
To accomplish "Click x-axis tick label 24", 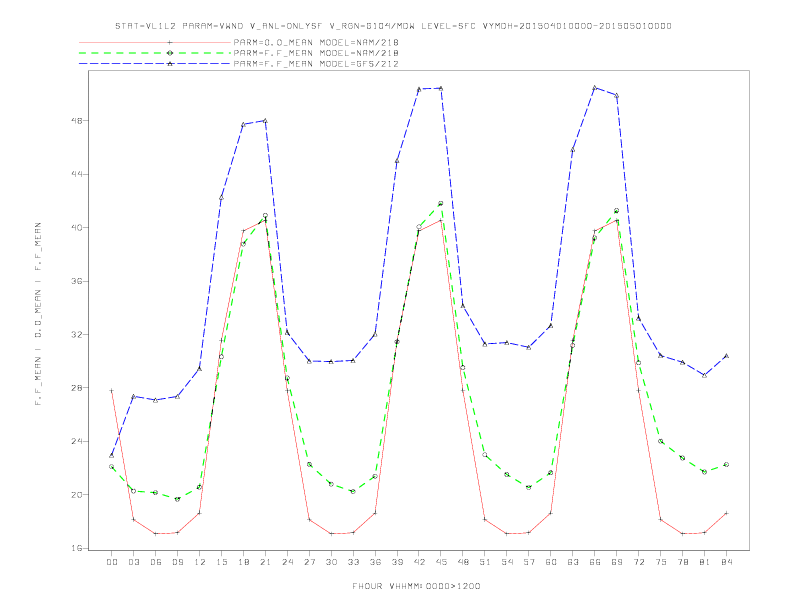I will [287, 562].
